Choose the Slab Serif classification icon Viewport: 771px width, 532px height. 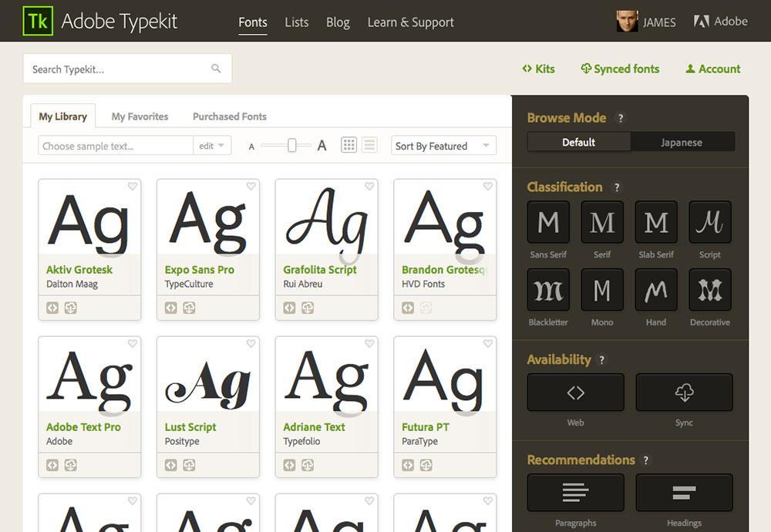coord(655,223)
